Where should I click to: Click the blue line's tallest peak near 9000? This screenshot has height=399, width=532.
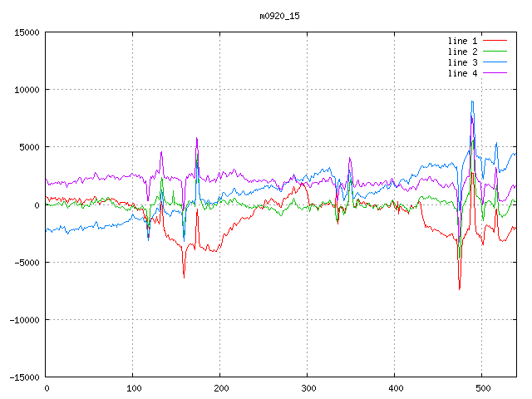[x=472, y=102]
